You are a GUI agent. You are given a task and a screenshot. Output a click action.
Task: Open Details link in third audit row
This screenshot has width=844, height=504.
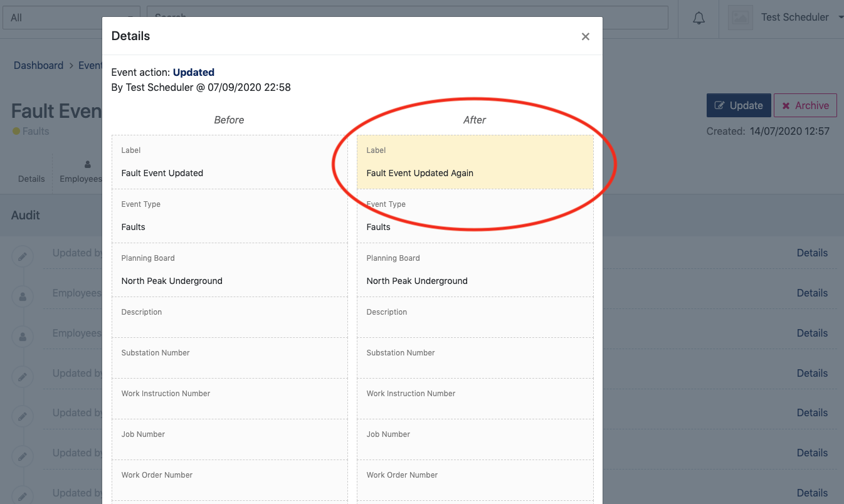(812, 333)
